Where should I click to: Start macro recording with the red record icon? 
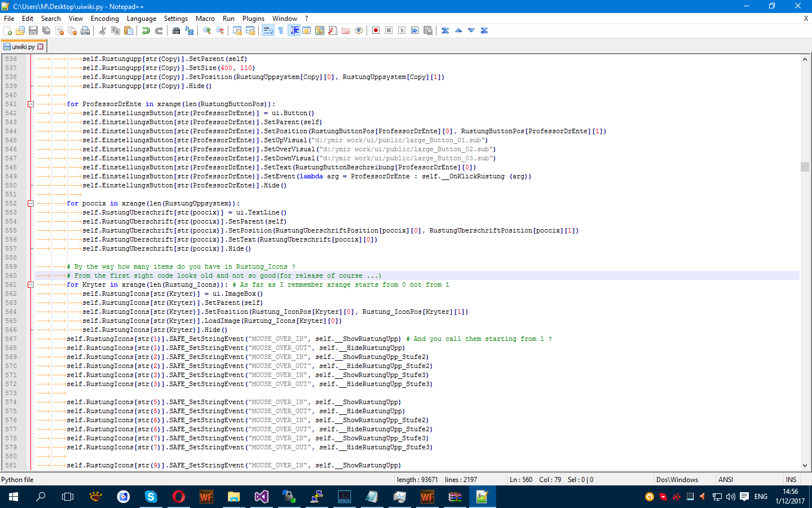(x=376, y=30)
